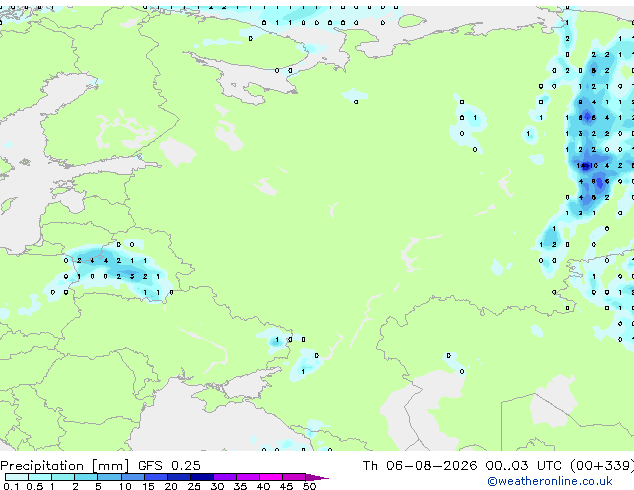Click the '50' legend scale label
634x490 pixels.
tap(309, 486)
